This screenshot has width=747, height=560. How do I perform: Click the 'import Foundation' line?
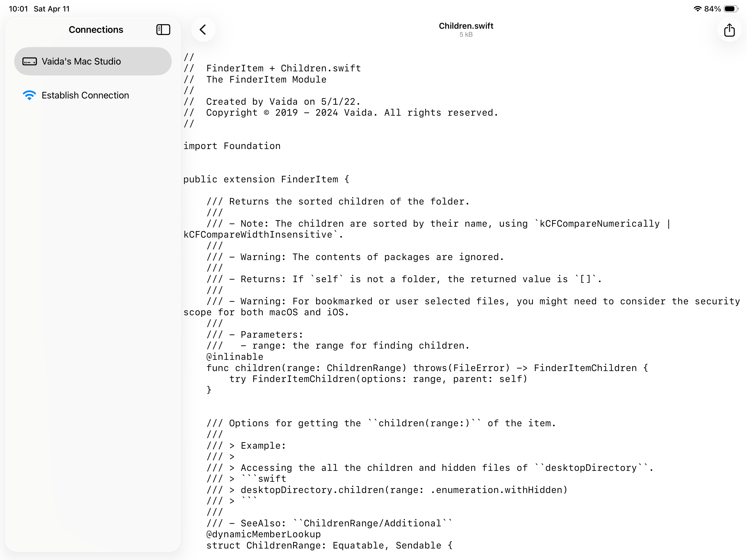tap(232, 146)
